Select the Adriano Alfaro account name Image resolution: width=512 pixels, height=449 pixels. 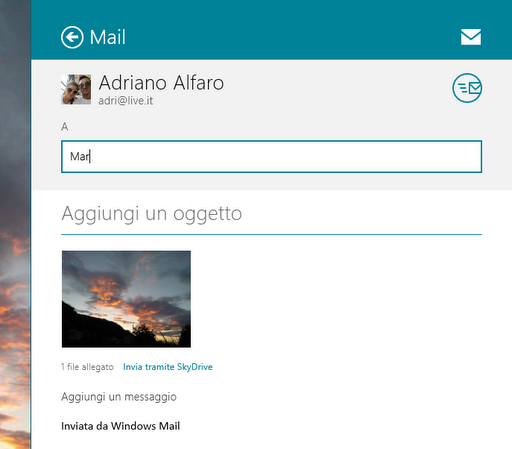161,83
